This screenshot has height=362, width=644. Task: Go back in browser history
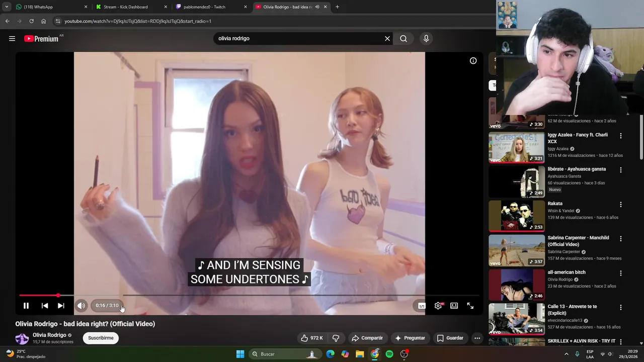click(x=7, y=21)
